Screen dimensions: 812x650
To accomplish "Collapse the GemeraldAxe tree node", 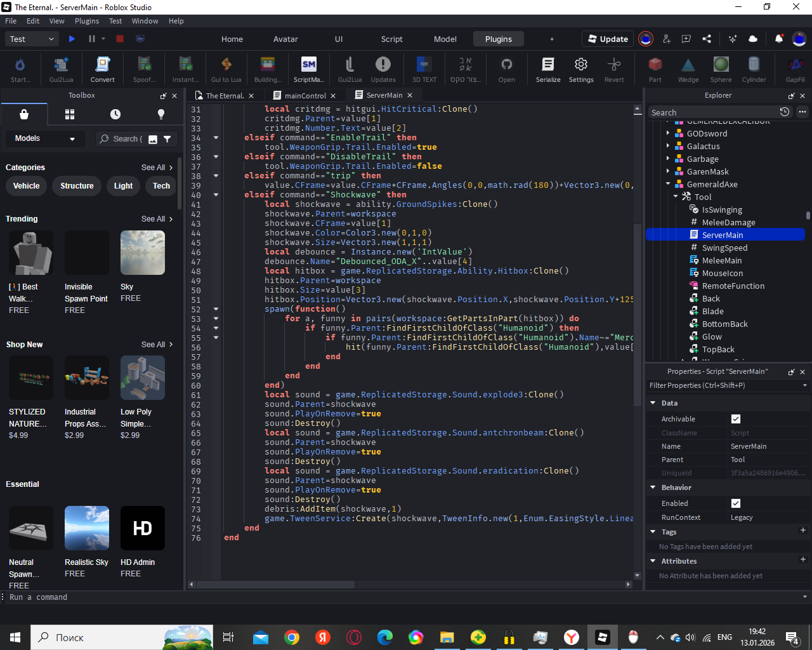I will point(668,184).
